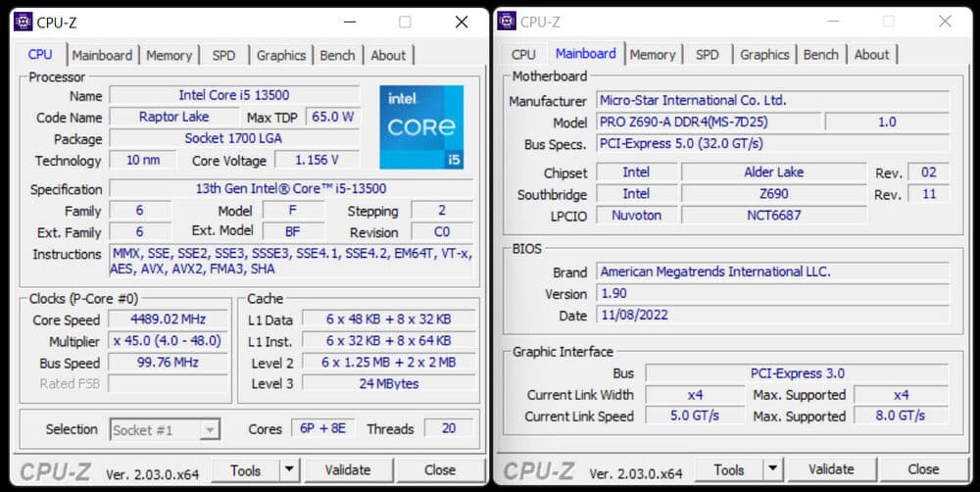The width and height of the screenshot is (980, 492).
Task: Click BIOS Date value 11/08/2022
Action: (x=772, y=315)
